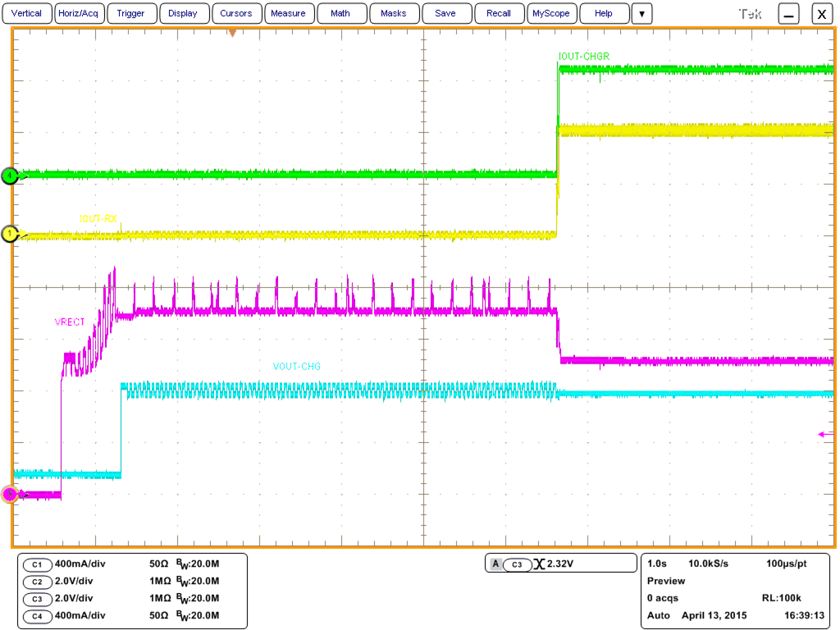The width and height of the screenshot is (840, 630).
Task: Open the Math menu
Action: pos(341,13)
